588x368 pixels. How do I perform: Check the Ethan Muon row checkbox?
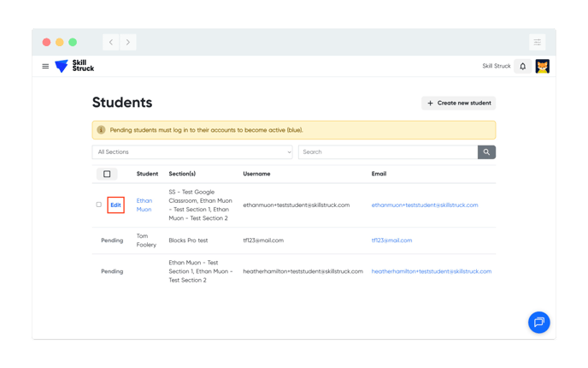pos(98,205)
